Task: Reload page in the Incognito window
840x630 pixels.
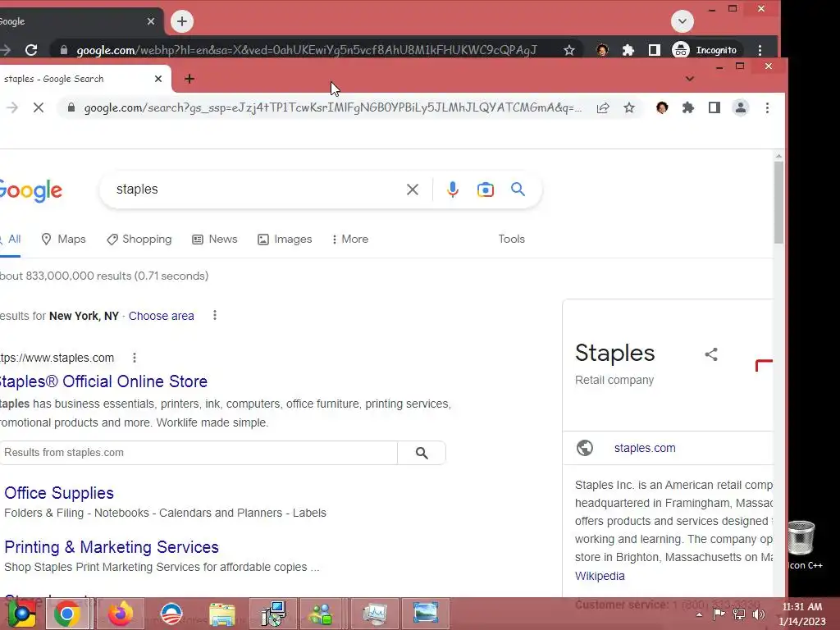Action: click(x=31, y=50)
